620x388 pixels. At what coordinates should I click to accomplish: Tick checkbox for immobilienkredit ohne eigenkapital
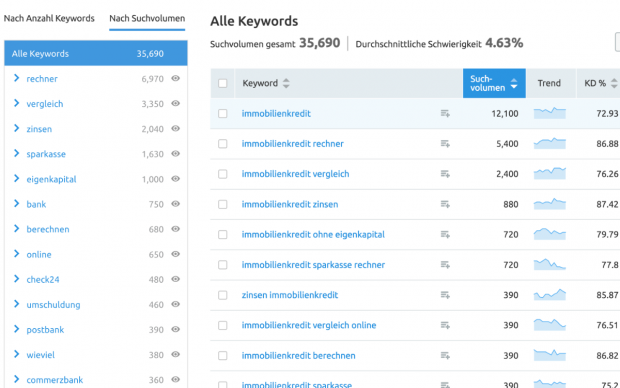pos(223,235)
